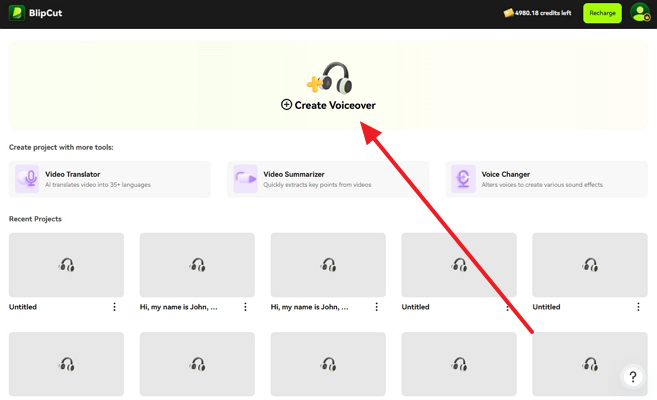657x400 pixels.
Task: Click the Video Summarizer purple icon
Action: click(245, 179)
